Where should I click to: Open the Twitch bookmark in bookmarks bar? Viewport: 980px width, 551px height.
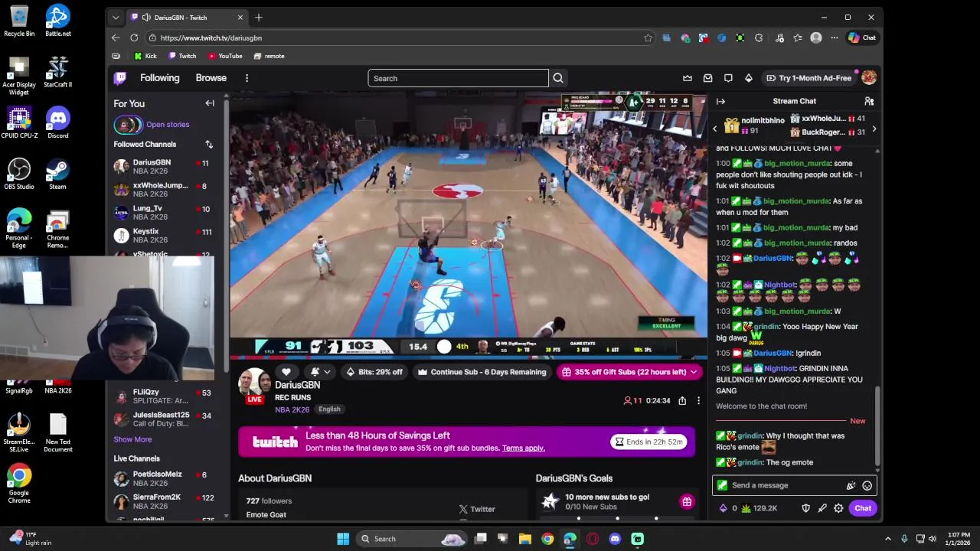(182, 56)
